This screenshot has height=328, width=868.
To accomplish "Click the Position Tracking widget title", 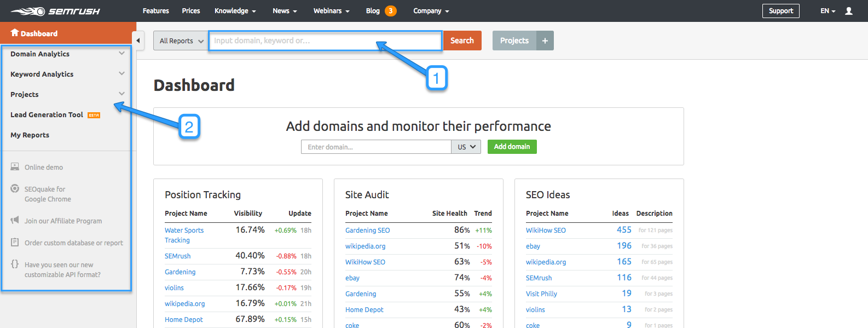I will (202, 194).
